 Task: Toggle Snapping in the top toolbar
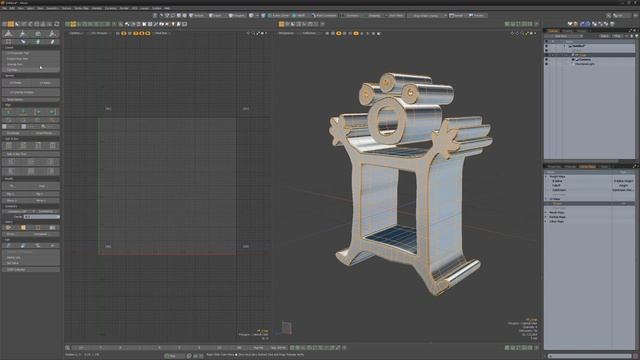pyautogui.click(x=374, y=16)
